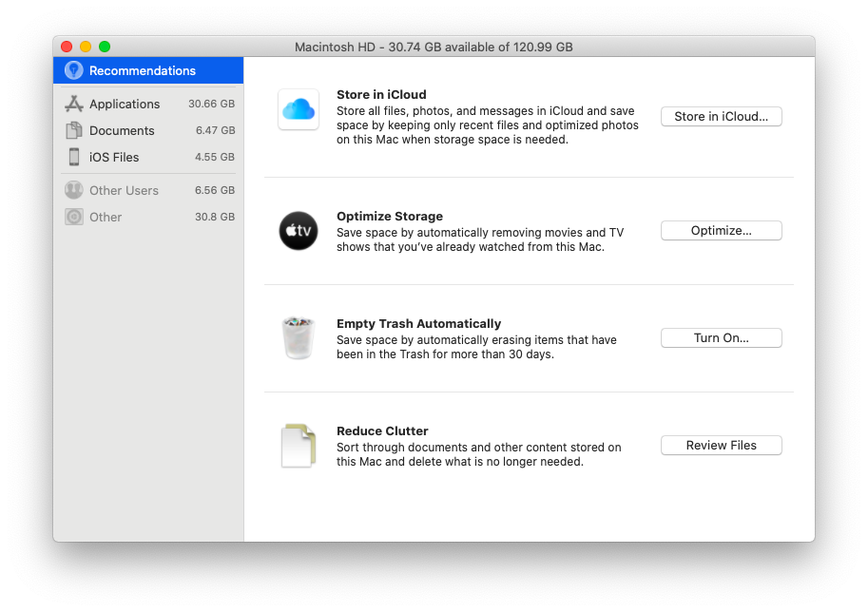The image size is (868, 612).
Task: Click the Macintosh HD window title
Action: [x=434, y=47]
